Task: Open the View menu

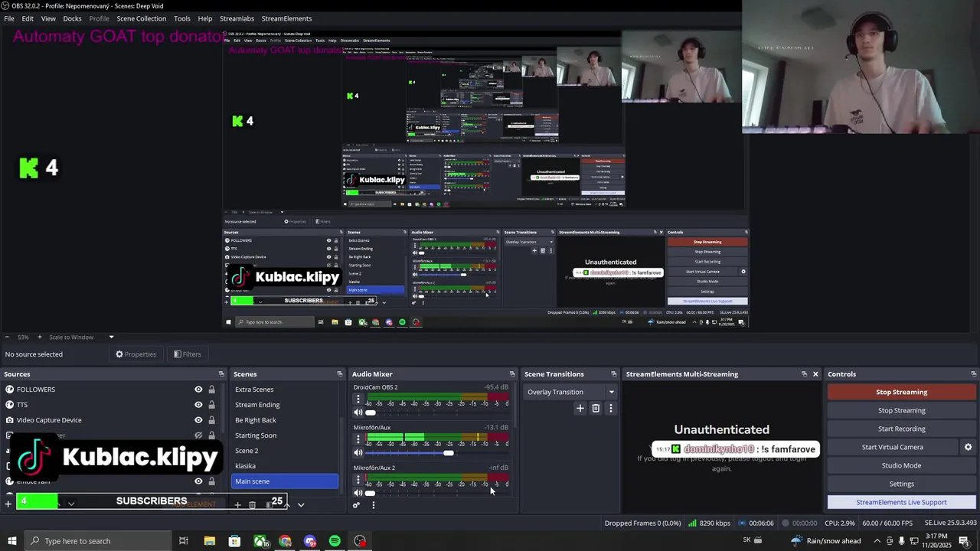Action: coord(48,18)
